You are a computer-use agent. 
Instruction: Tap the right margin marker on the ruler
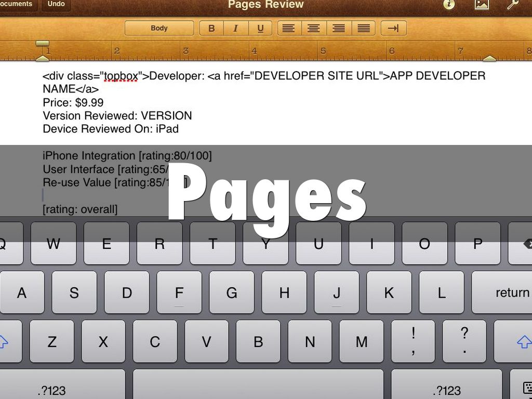coord(489,58)
